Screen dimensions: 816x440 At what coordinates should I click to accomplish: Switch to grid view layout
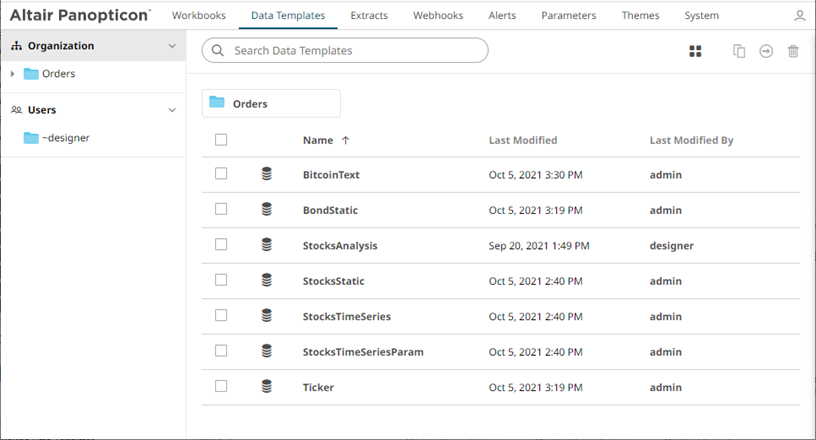click(x=695, y=51)
